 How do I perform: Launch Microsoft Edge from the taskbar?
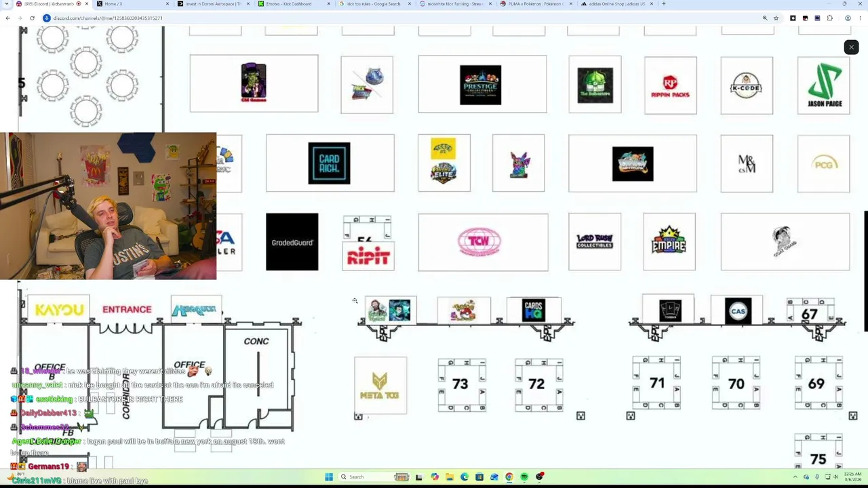465,477
